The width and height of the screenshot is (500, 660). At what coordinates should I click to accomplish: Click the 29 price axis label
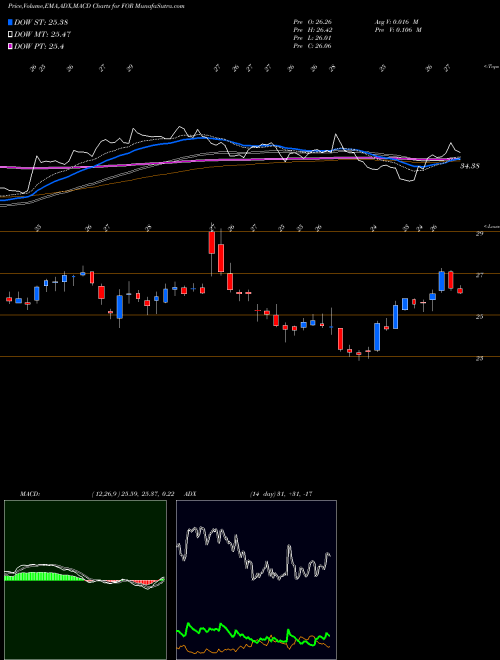(479, 234)
